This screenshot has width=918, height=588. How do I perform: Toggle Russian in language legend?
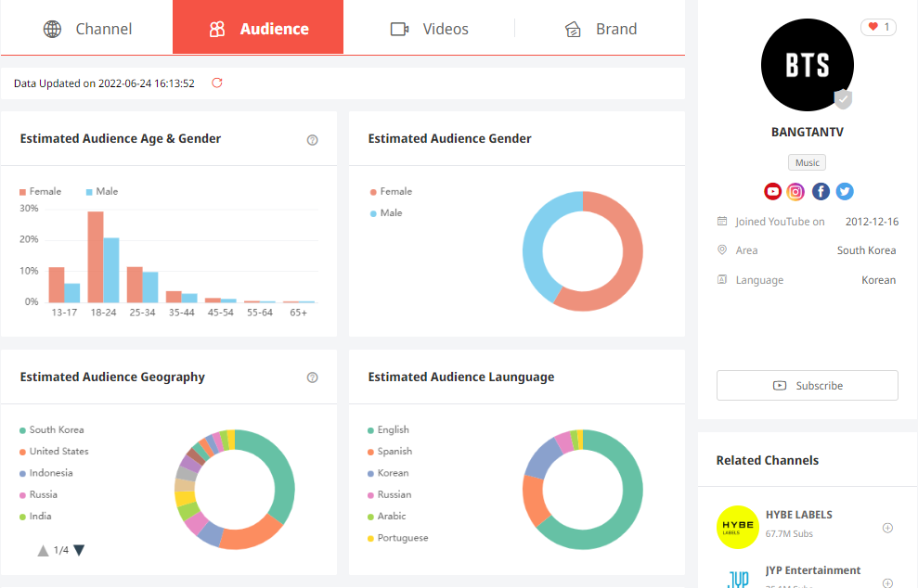[x=389, y=495]
